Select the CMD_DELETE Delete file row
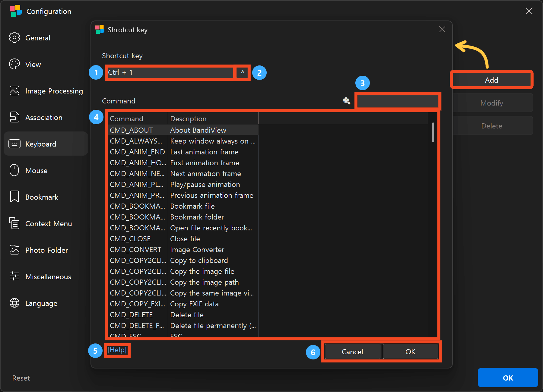 [183, 315]
